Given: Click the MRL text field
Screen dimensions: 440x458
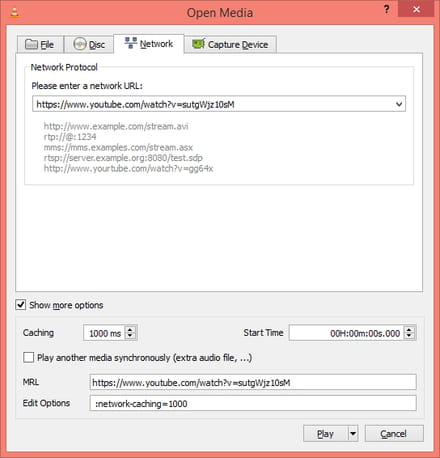Looking at the screenshot, I should (x=253, y=382).
